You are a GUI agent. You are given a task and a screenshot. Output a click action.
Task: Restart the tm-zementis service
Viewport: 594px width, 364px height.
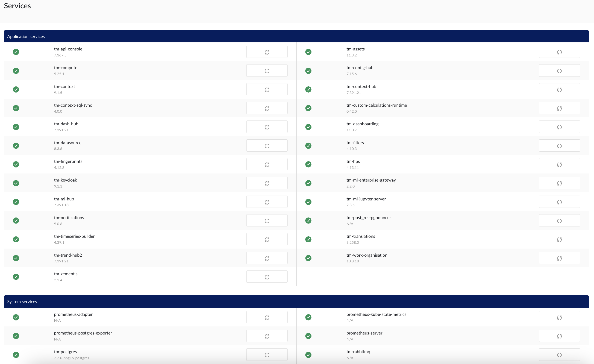[x=267, y=276]
